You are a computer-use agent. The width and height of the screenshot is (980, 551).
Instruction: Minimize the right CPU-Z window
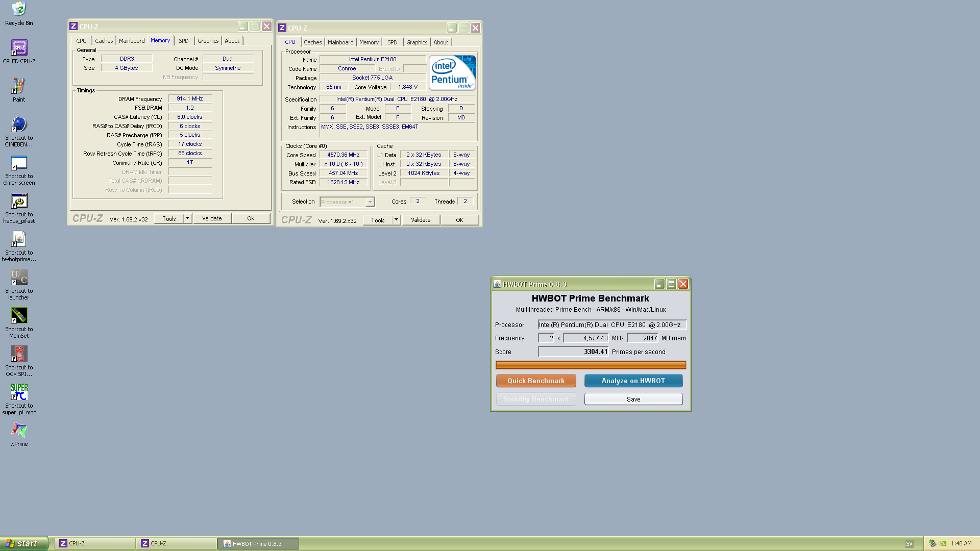click(452, 28)
